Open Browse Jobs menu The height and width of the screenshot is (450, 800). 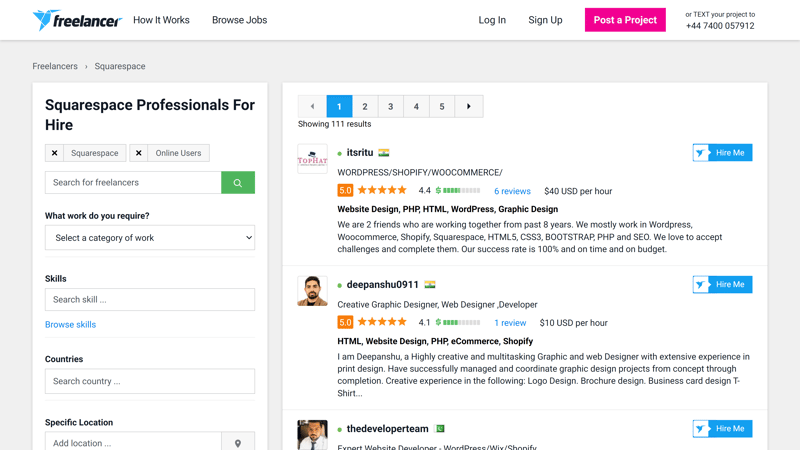[x=239, y=20]
